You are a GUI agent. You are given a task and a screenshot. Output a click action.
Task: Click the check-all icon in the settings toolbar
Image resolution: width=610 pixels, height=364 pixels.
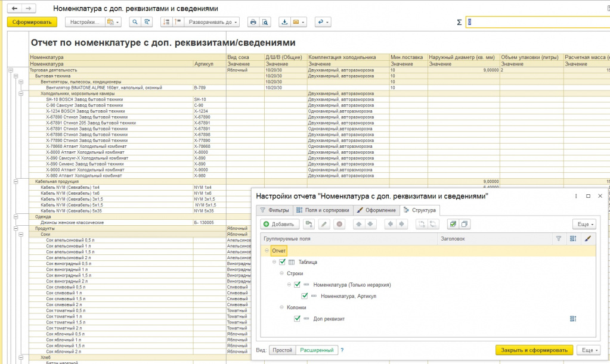pos(453,224)
